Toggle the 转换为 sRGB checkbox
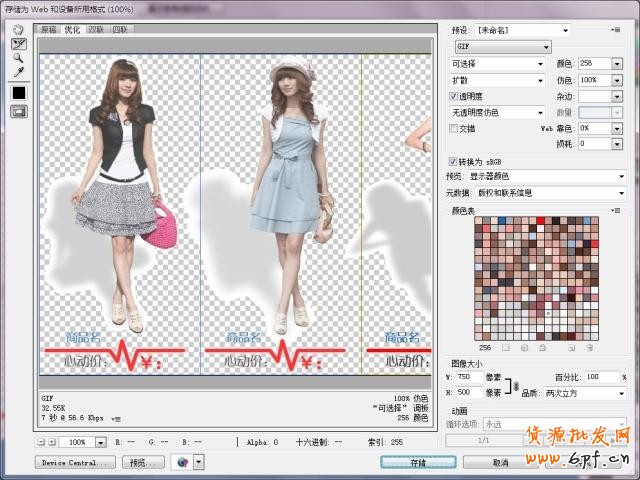 [x=453, y=160]
